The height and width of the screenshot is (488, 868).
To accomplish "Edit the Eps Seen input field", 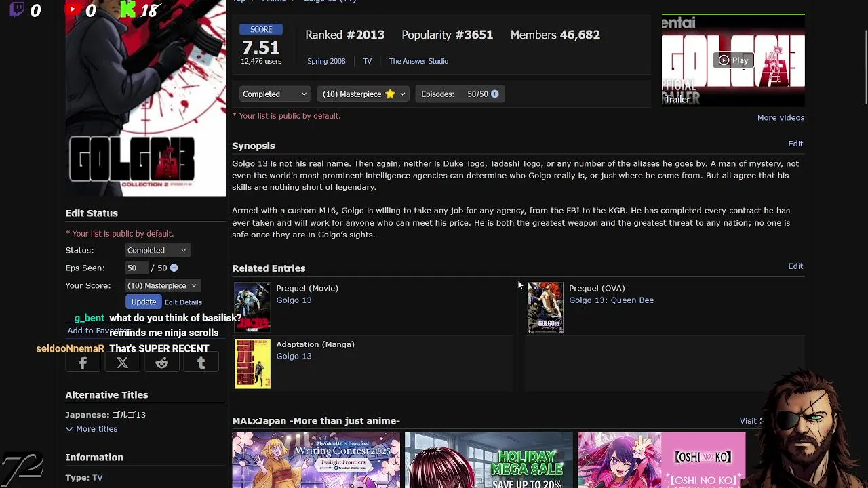I will (x=136, y=268).
